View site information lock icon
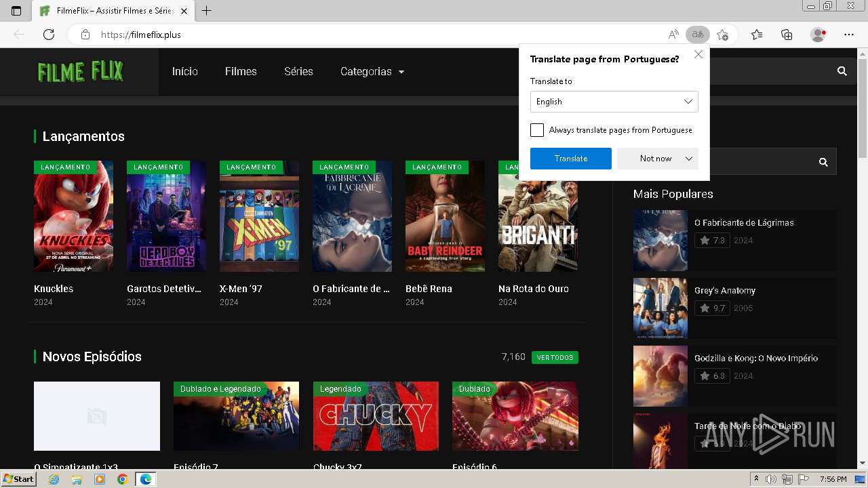 click(85, 35)
